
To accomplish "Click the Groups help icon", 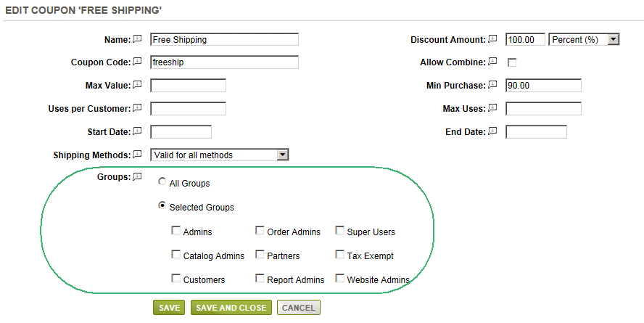I will 137,176.
